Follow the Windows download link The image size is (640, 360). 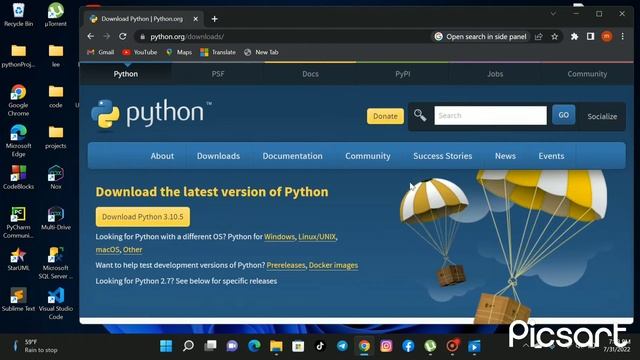279,237
